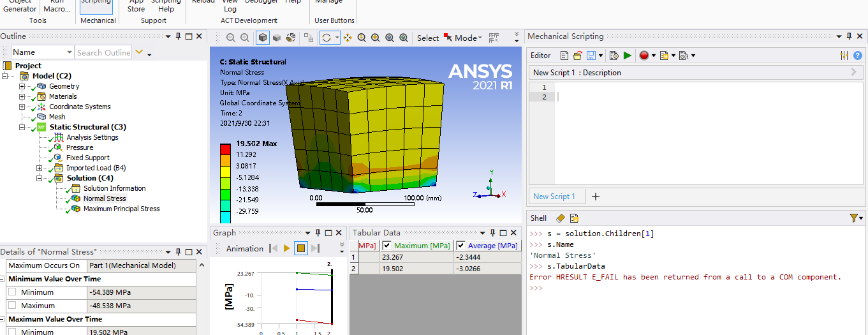Select Maximum Principal Stress result
This screenshot has width=868, height=335.
pos(122,209)
